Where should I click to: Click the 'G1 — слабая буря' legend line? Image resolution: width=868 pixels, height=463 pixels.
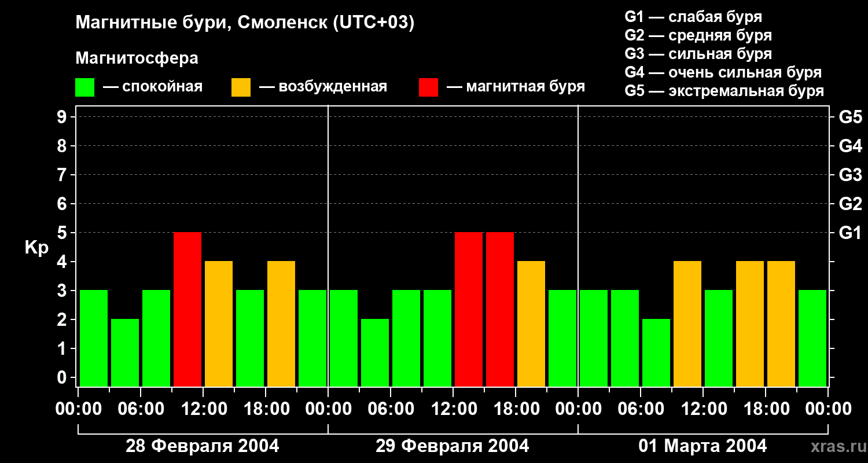(x=693, y=17)
